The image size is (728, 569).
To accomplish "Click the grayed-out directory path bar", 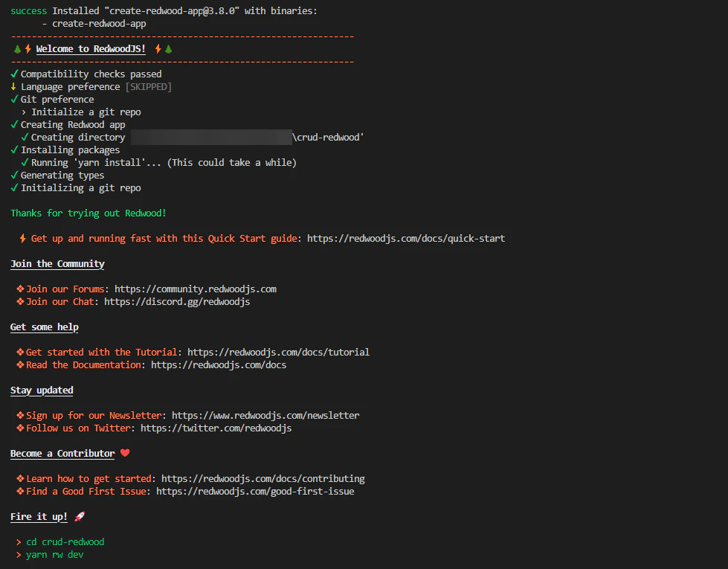I will click(210, 137).
